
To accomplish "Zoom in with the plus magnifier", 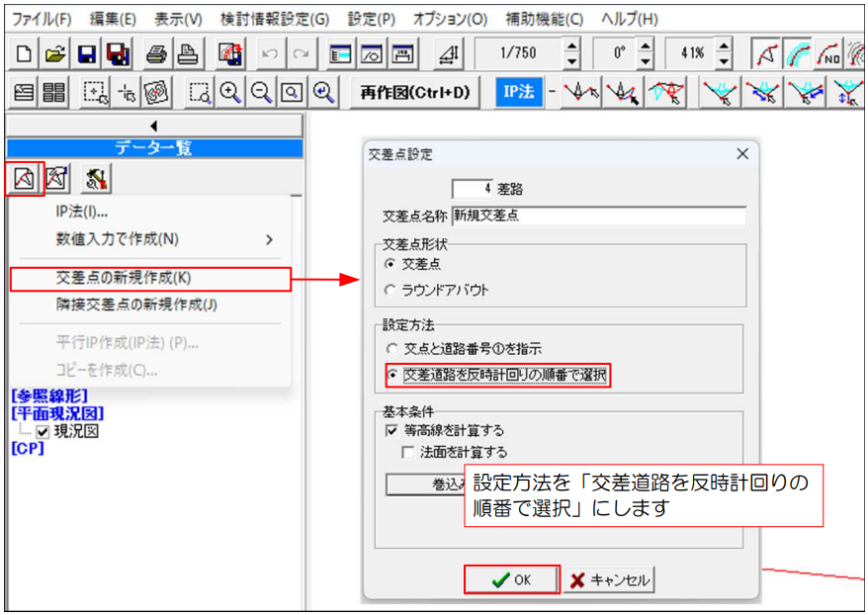I will click(229, 92).
